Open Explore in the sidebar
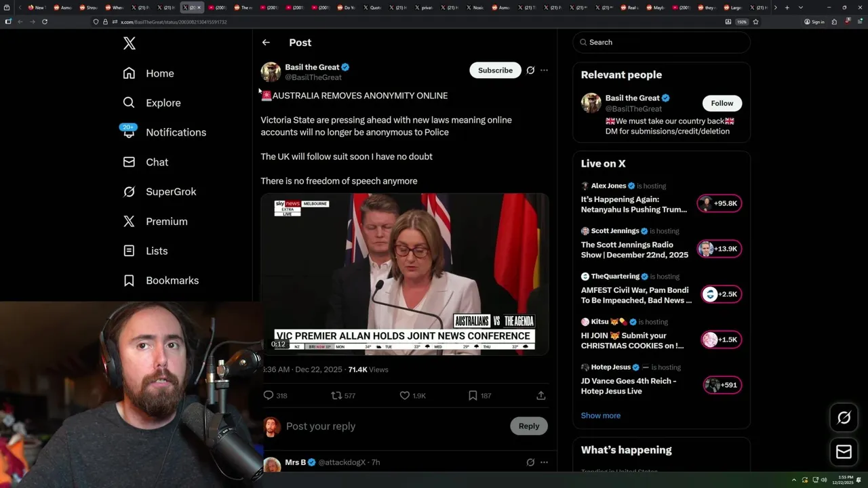This screenshot has width=868, height=488. tap(152, 103)
